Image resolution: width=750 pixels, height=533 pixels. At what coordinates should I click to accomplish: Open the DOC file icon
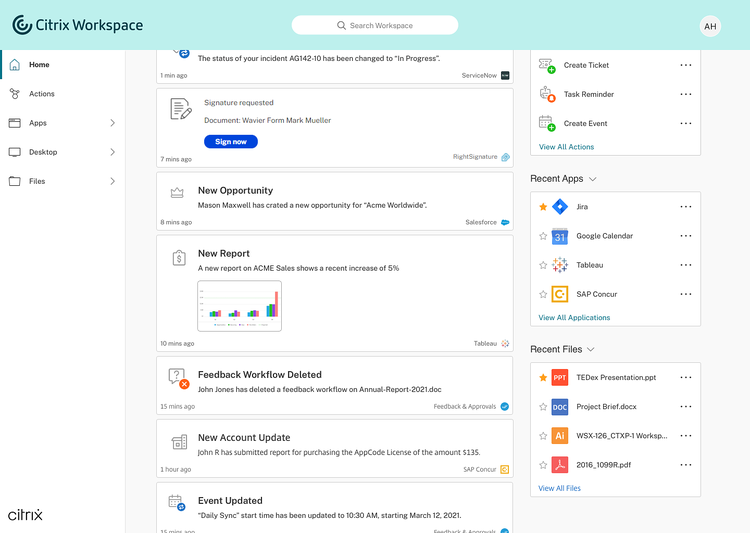(560, 407)
